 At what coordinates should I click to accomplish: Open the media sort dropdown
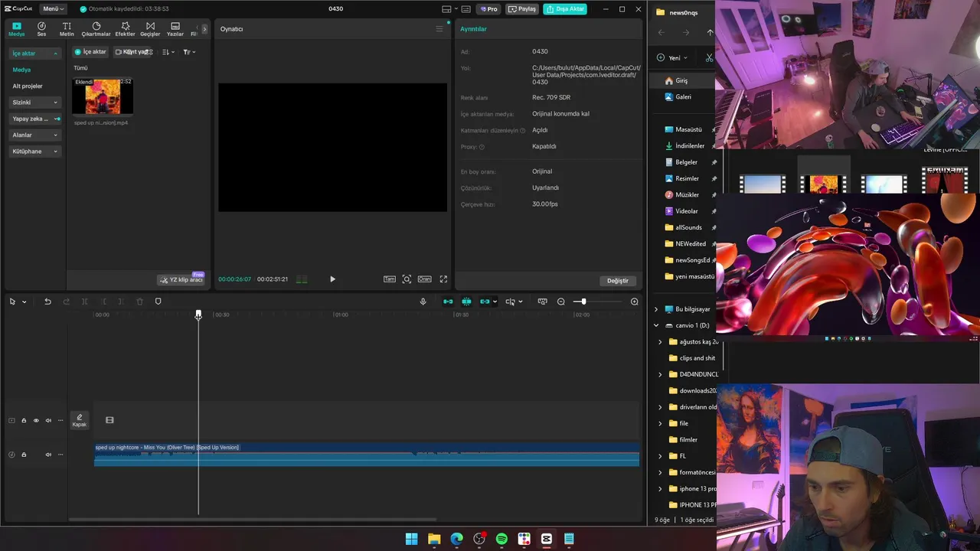[x=168, y=52]
